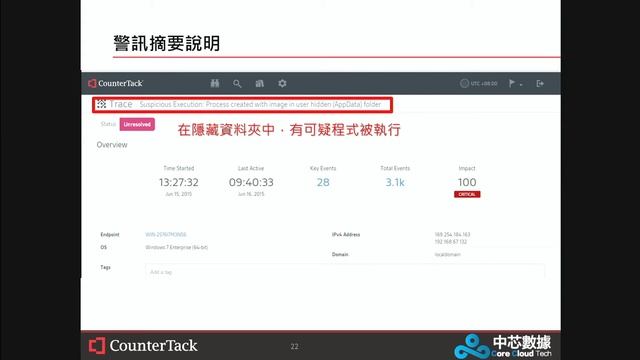
Task: Click the Last Active value 09:40:33
Action: [251, 182]
